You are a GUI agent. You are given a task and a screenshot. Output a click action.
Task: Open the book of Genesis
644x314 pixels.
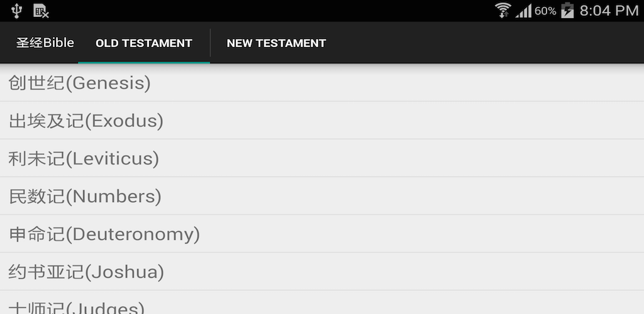80,83
